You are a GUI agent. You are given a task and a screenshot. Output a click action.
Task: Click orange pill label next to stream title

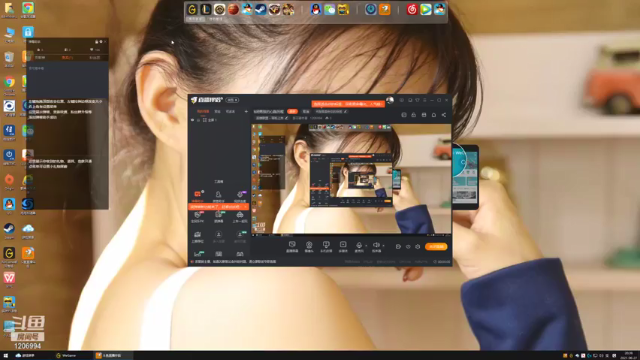coord(292,111)
